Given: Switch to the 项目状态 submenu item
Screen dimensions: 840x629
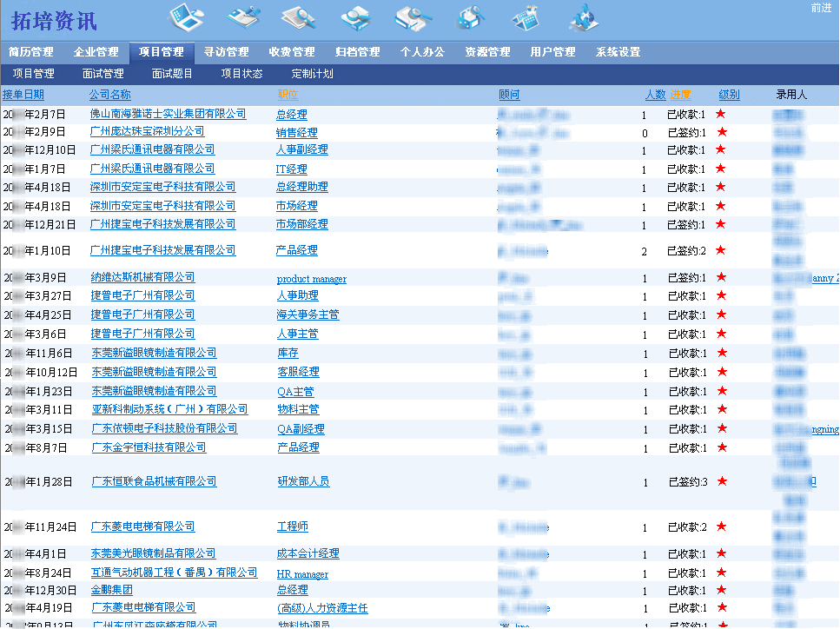Looking at the screenshot, I should pos(242,73).
